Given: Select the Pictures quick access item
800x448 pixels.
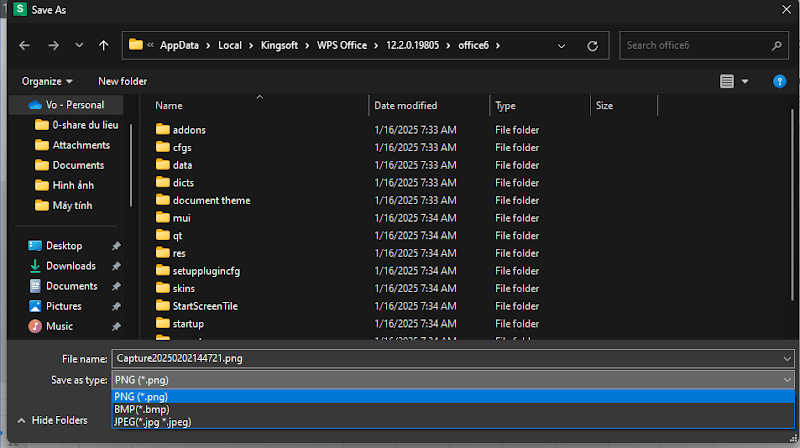Looking at the screenshot, I should coord(63,306).
